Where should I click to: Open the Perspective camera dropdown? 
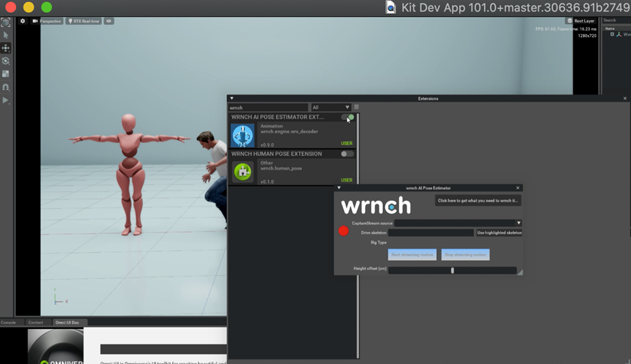[47, 21]
